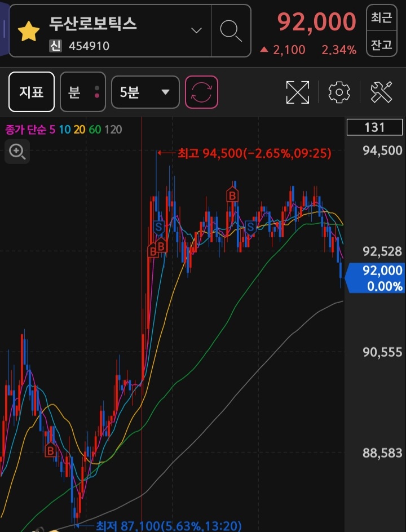The image size is (406, 532).
Task: Click the ▲ 2,100 price change
Action: (283, 50)
